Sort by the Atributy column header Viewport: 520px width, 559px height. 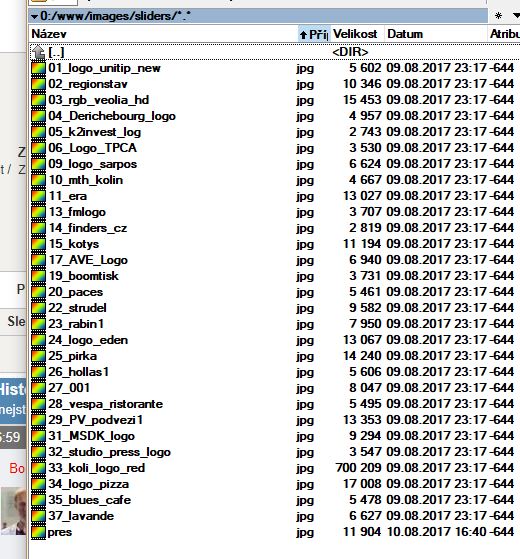point(504,34)
